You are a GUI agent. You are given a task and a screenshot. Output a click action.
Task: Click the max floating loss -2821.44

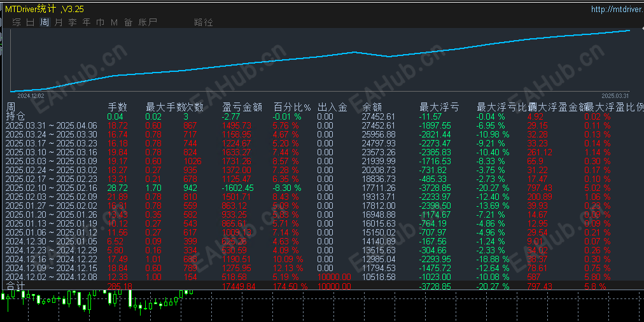435,134
